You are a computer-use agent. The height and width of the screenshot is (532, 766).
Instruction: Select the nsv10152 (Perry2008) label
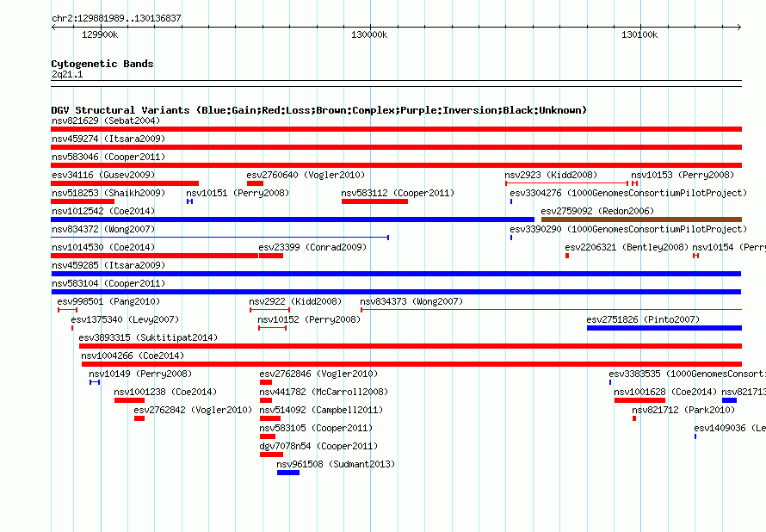click(309, 319)
